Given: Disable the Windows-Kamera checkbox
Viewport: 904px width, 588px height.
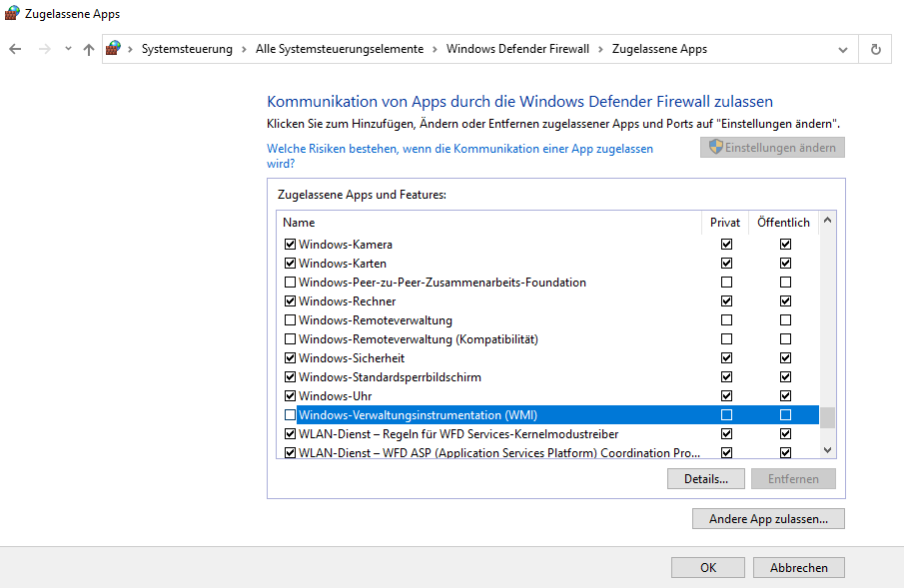Looking at the screenshot, I should pos(290,244).
